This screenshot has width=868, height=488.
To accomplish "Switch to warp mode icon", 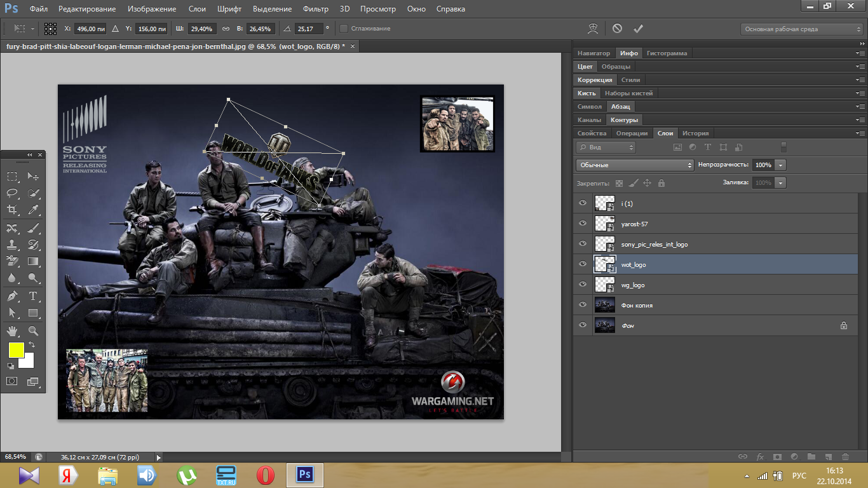I will (593, 29).
